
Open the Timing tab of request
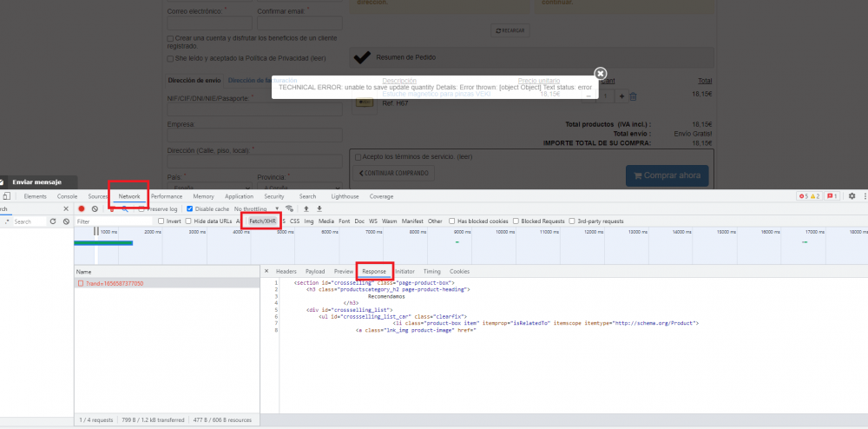[431, 272]
